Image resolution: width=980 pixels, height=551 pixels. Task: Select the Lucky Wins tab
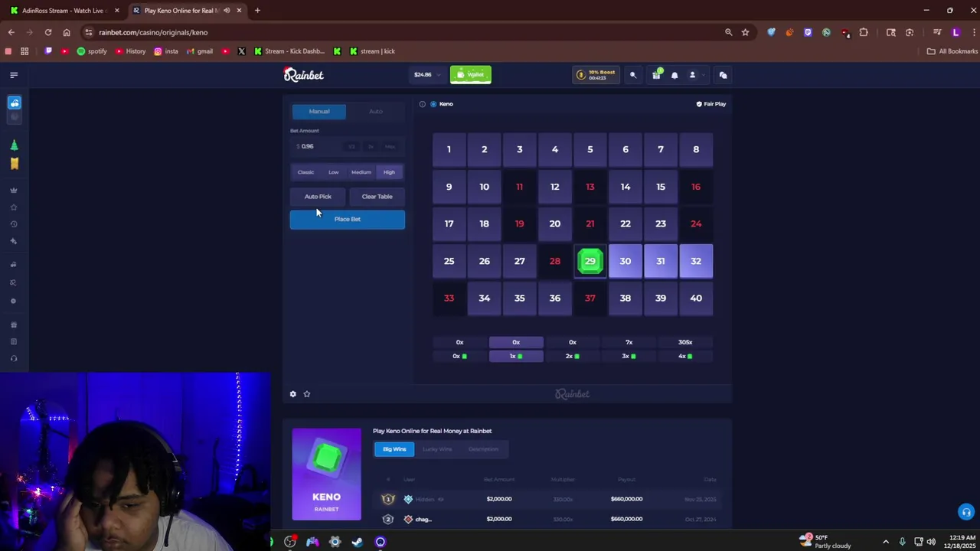tap(437, 449)
